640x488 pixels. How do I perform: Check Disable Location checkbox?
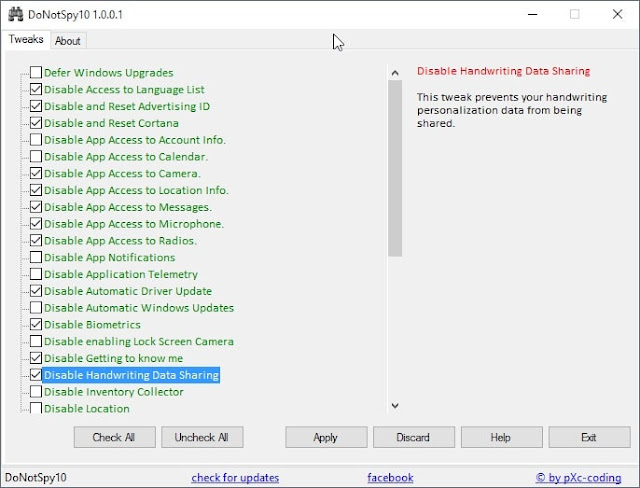[x=36, y=408]
